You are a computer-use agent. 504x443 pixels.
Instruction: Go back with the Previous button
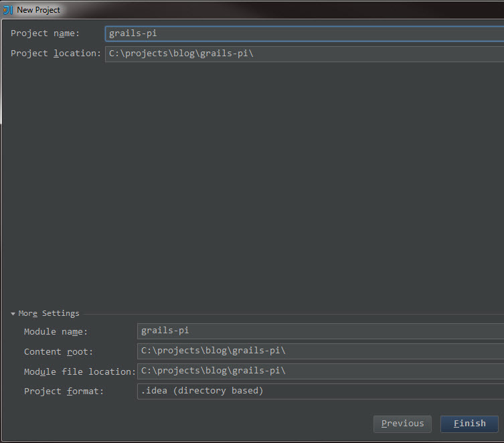point(402,424)
